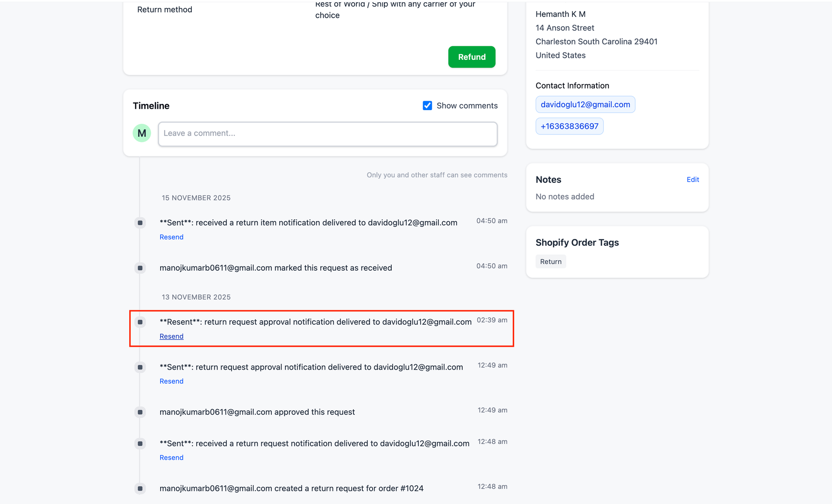Click the Return tag under Shopify Order Tags
The image size is (832, 504).
(550, 261)
